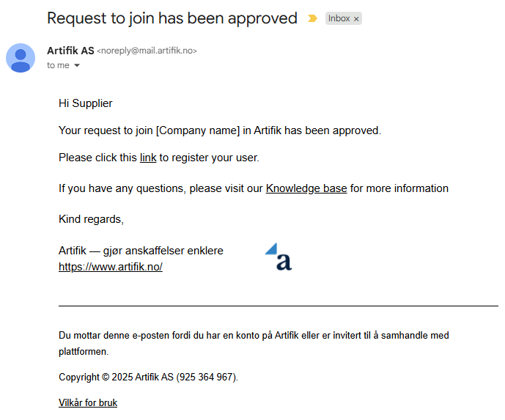
Task: Open the sender's profile avatar
Action: [x=21, y=58]
